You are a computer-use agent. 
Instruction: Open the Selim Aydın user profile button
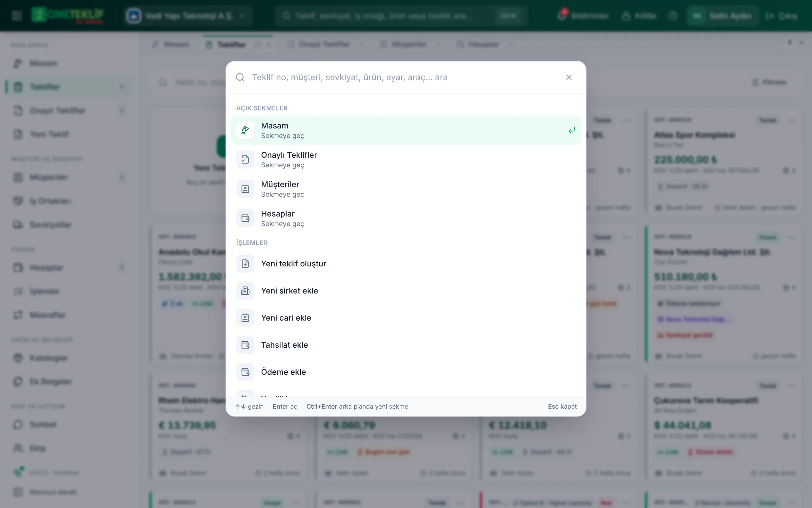[x=722, y=16]
